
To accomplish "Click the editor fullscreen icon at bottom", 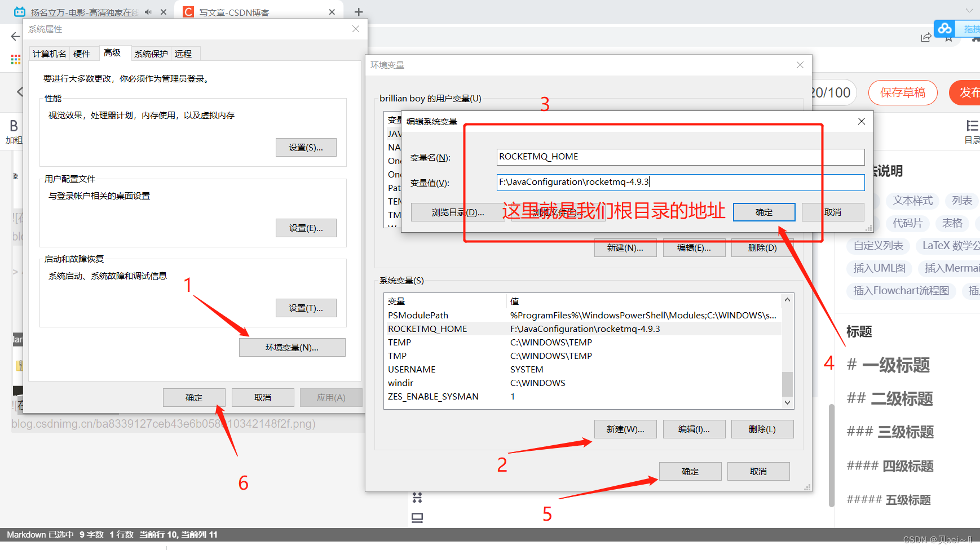I will pyautogui.click(x=417, y=498).
